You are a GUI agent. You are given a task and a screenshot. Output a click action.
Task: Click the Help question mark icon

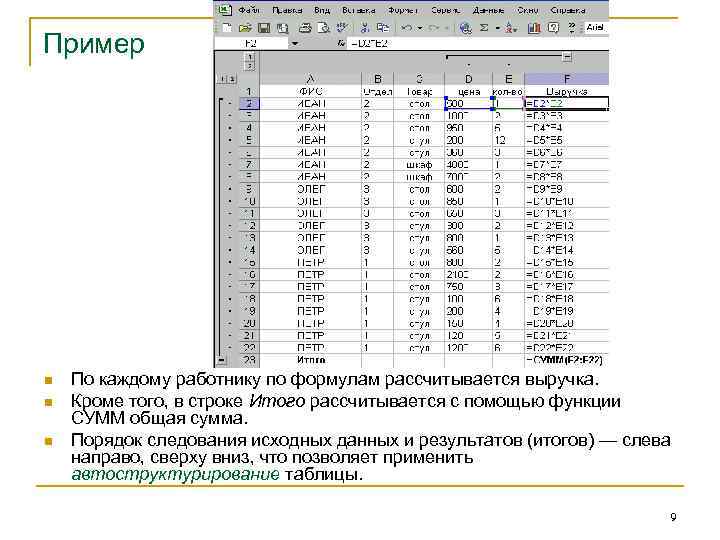tap(553, 28)
